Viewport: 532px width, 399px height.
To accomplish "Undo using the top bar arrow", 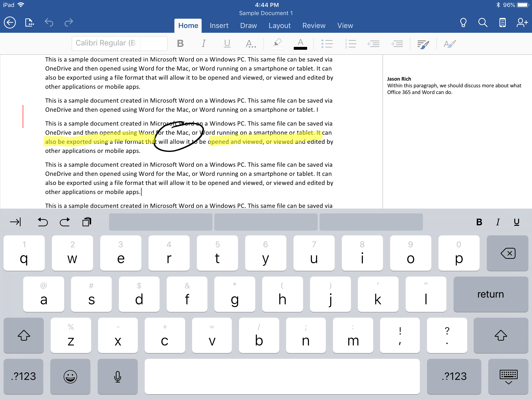I will click(49, 23).
